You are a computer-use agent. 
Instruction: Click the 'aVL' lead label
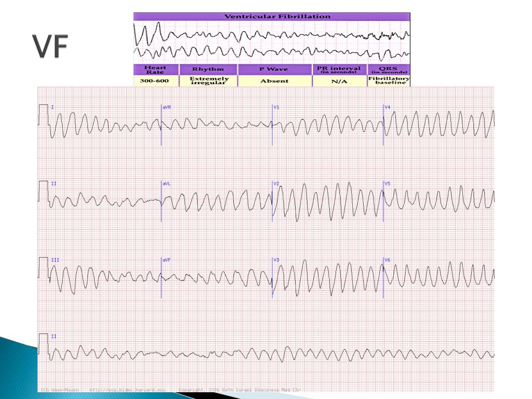click(x=167, y=183)
